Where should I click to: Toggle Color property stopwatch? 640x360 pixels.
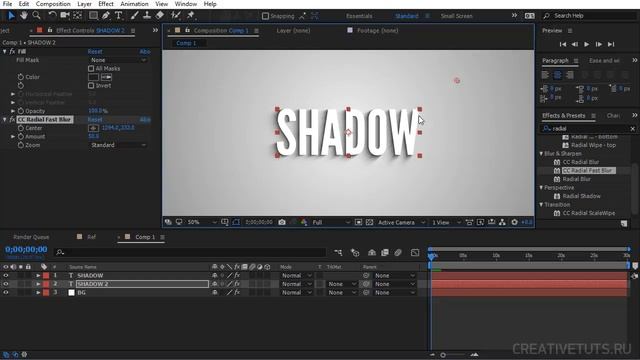pos(21,77)
